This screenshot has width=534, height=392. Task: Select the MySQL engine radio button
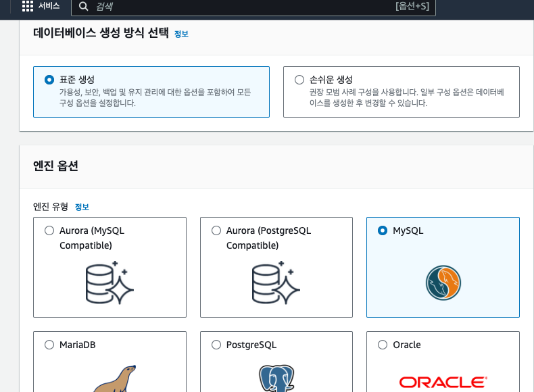point(383,230)
